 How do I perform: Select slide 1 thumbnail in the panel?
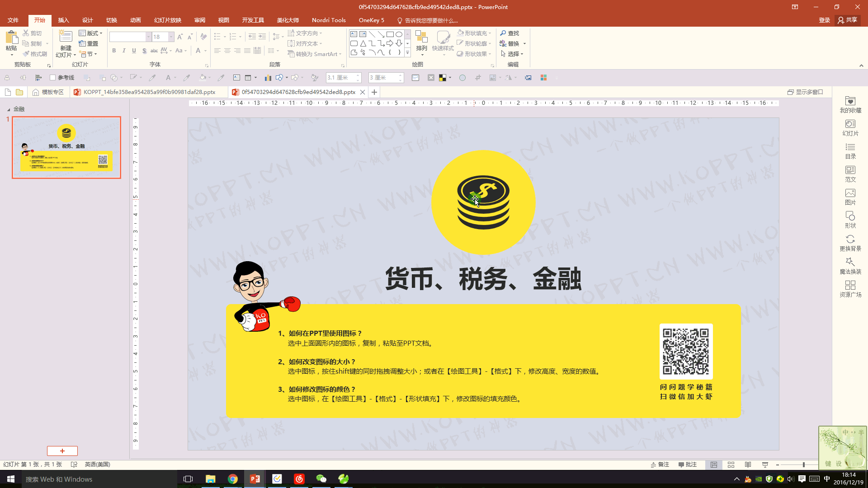(66, 147)
